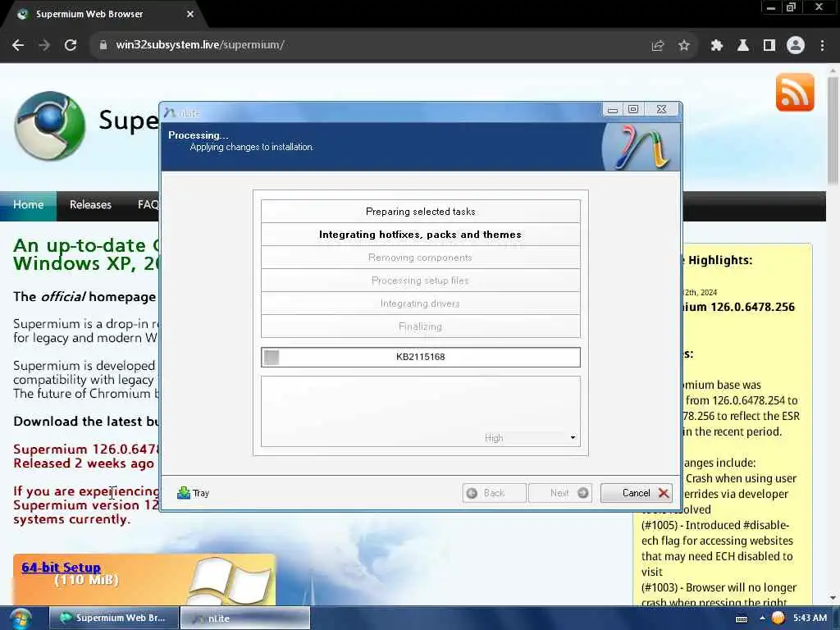Click the page vertical scrollbar

pos(833,130)
